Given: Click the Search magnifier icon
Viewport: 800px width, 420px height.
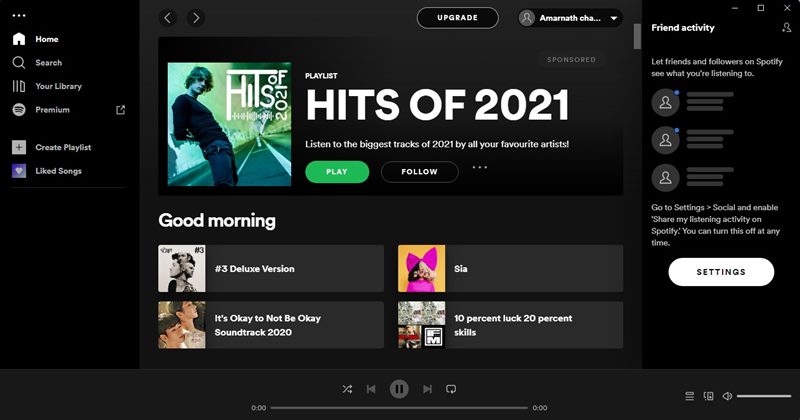Looking at the screenshot, I should coord(19,63).
